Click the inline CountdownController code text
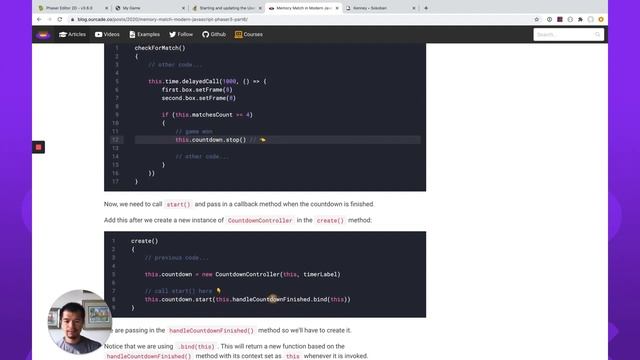Screen dimensions: 640x360 click(x=260, y=220)
